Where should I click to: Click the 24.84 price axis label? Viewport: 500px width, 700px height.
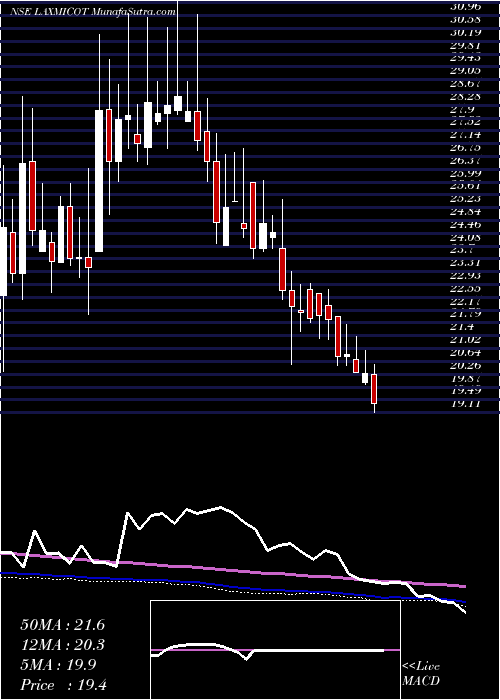click(x=465, y=212)
